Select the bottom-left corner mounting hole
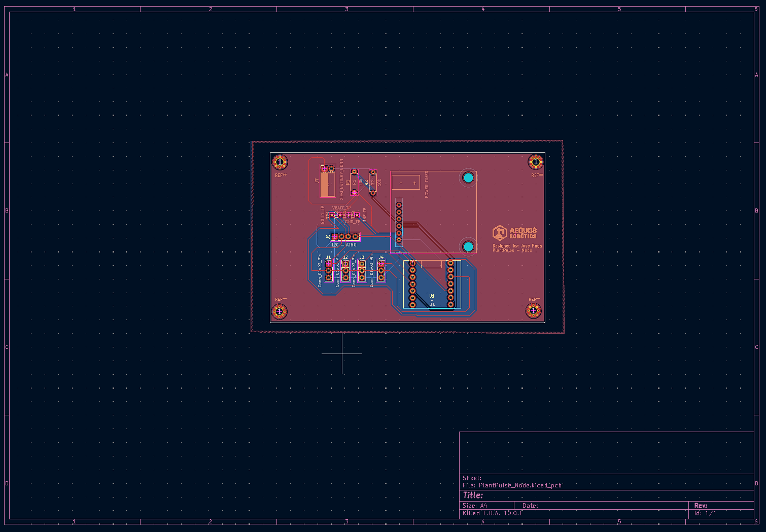Screen dimensions: 766x532 click(280, 312)
